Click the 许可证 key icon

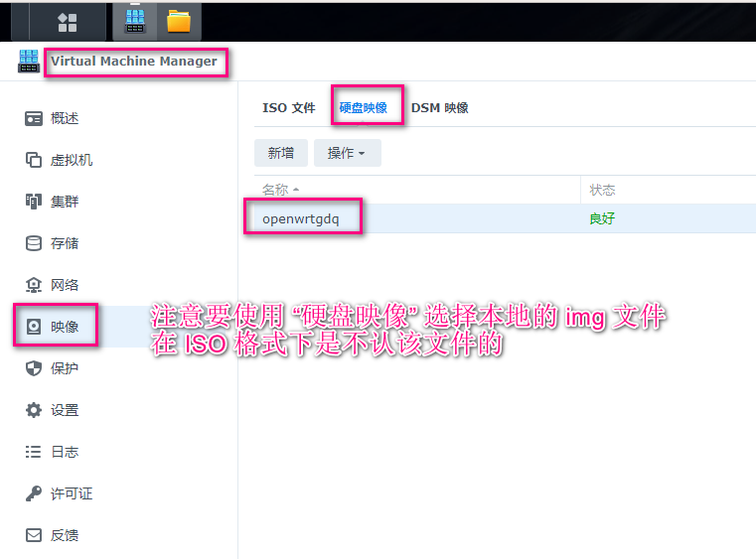click(33, 493)
